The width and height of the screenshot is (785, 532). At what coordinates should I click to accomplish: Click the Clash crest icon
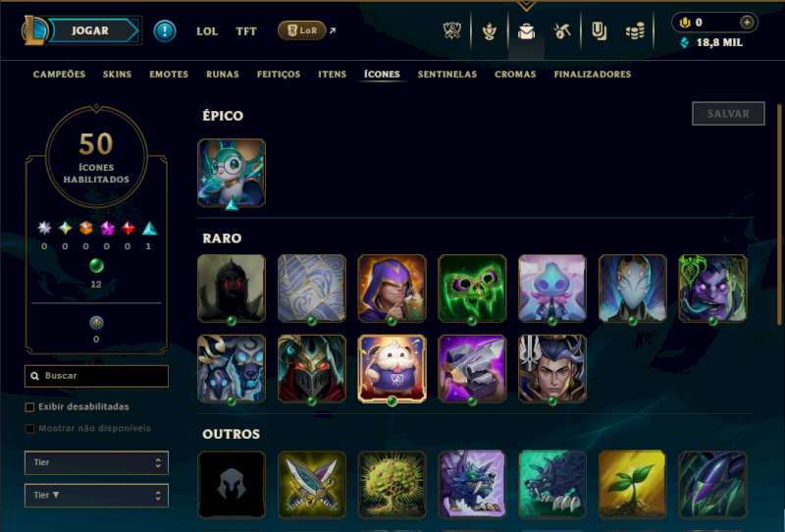(452, 31)
